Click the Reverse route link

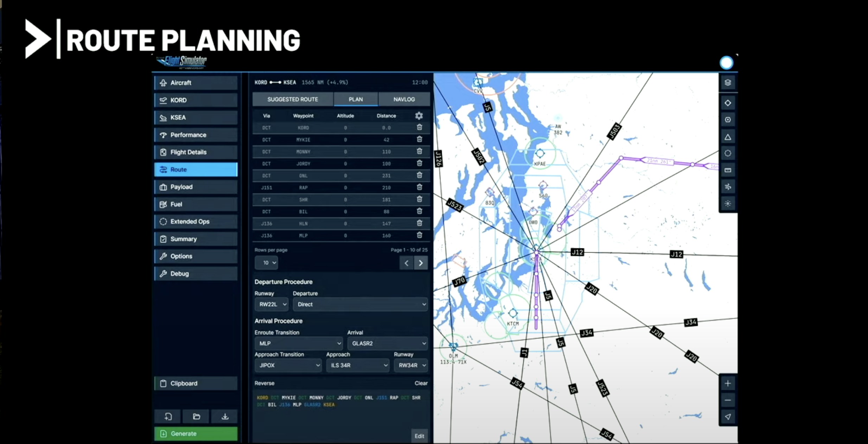pos(264,383)
